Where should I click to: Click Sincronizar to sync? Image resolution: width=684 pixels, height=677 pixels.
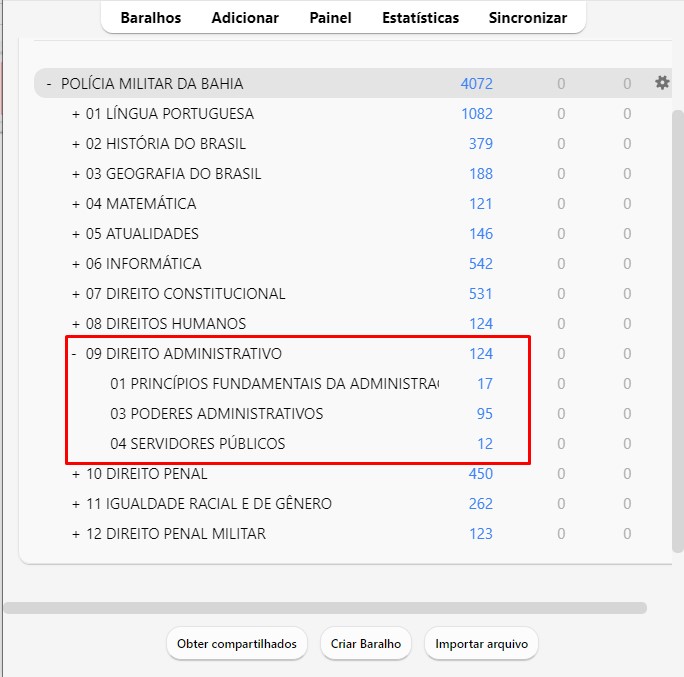528,18
